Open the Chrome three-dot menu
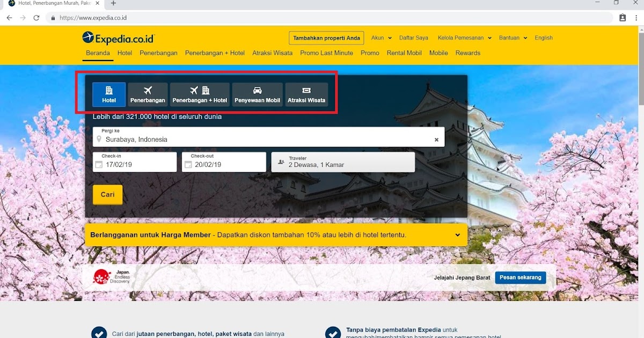This screenshot has height=338, width=644. coord(635,18)
